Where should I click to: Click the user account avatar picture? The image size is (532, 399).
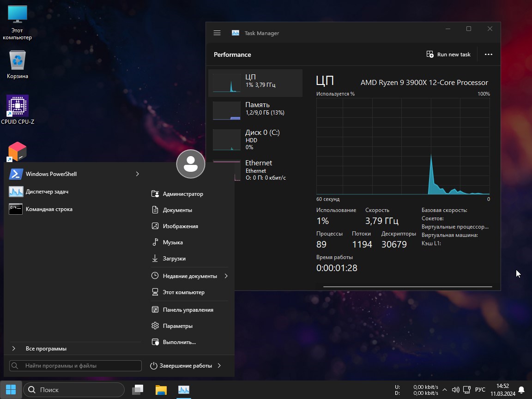click(191, 164)
